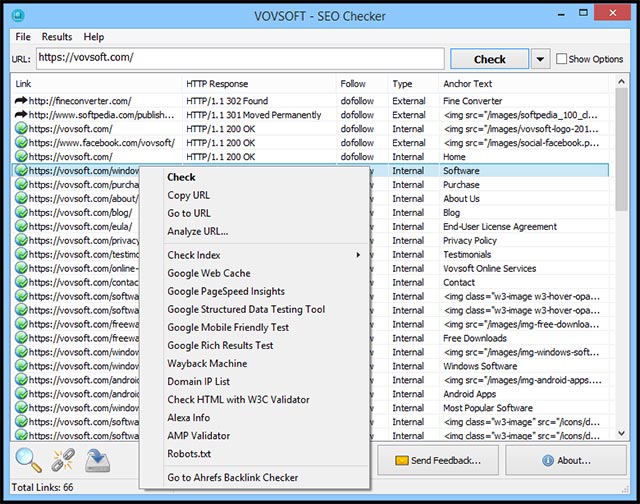Screen dimensions: 640x504
Task: Sort by the Link column header
Action: click(x=96, y=84)
